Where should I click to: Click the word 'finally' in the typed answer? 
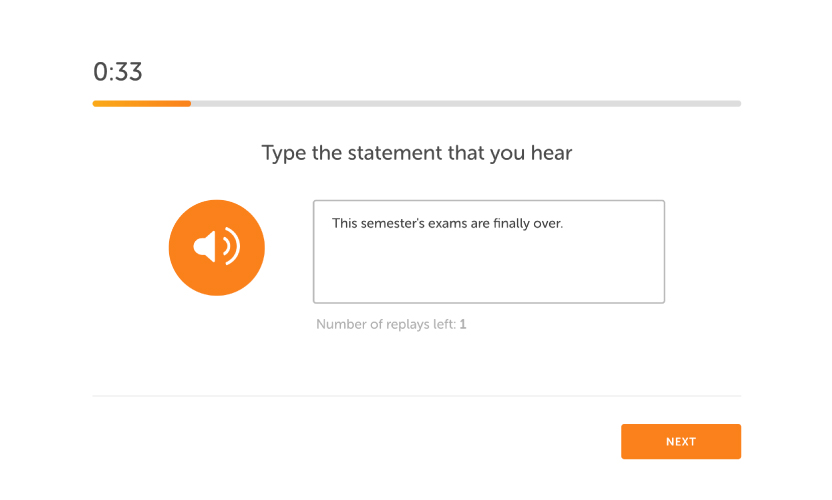tap(512, 223)
